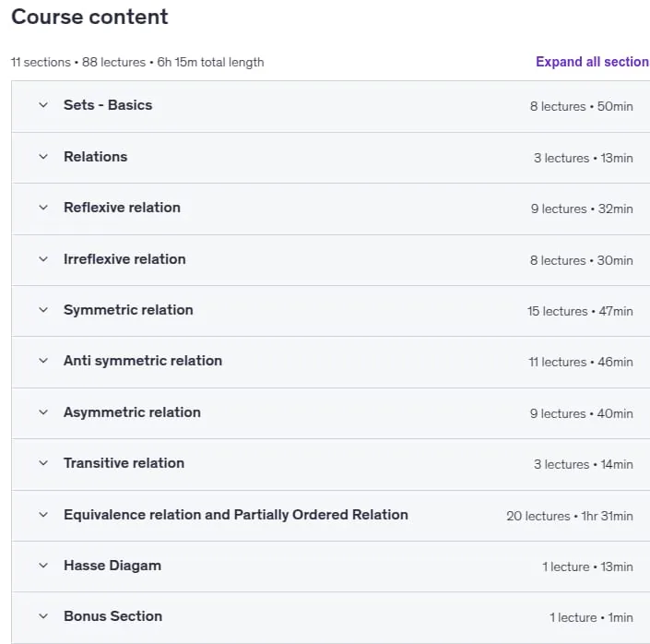Screen dimensions: 650x644
Task: Expand Transitive relation chevron
Action: (x=43, y=462)
